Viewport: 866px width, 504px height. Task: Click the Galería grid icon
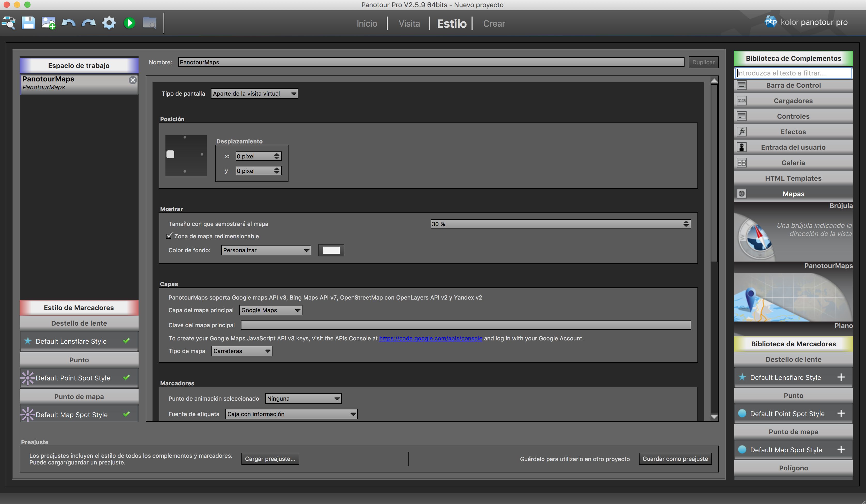point(742,163)
